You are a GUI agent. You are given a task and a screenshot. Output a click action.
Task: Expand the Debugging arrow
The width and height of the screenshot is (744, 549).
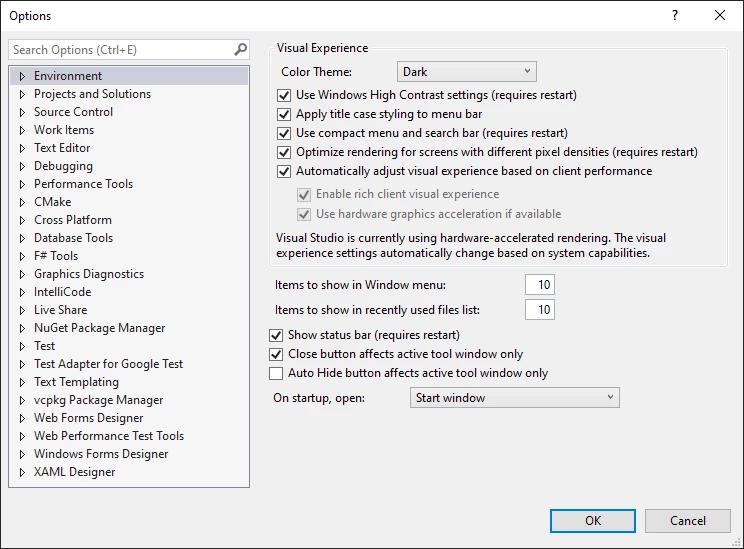coord(22,166)
